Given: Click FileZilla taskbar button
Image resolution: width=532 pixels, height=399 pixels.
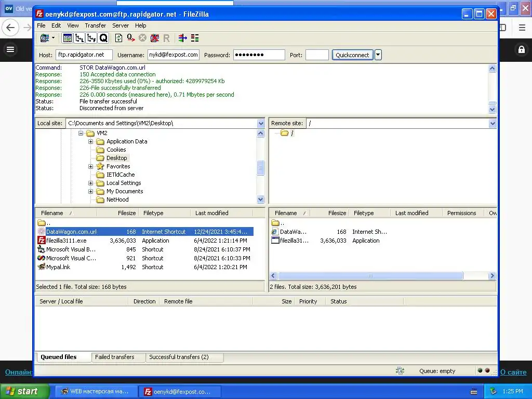Looking at the screenshot, I should pyautogui.click(x=180, y=392).
